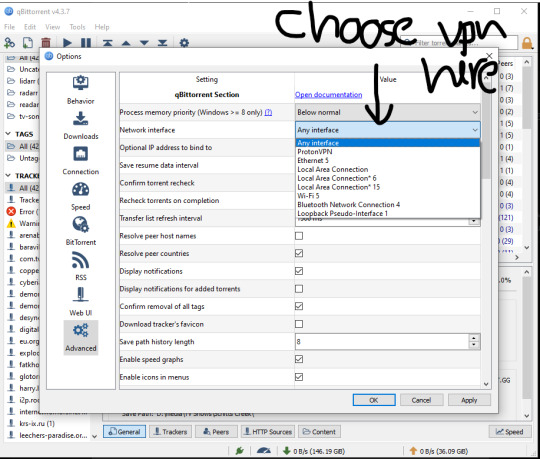Click the move to bottom queue icon
Viewport: 540px width, 459px height.
point(162,43)
